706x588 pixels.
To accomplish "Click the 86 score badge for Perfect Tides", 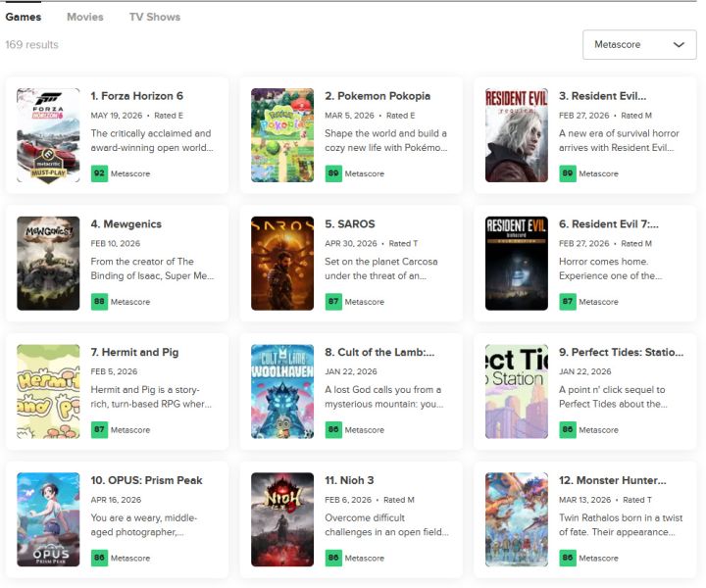I will coord(568,430).
